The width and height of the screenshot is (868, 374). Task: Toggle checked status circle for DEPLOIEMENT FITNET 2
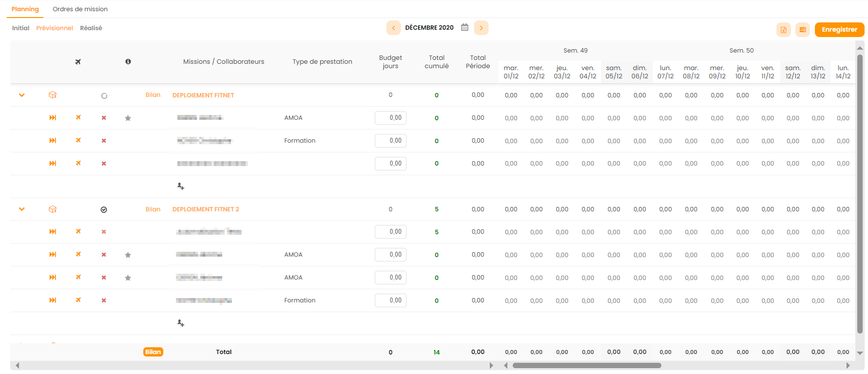(x=104, y=210)
